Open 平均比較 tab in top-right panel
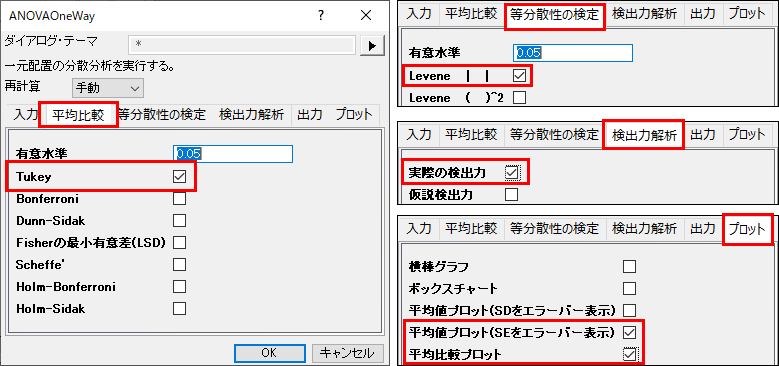The width and height of the screenshot is (779, 366). click(x=470, y=14)
